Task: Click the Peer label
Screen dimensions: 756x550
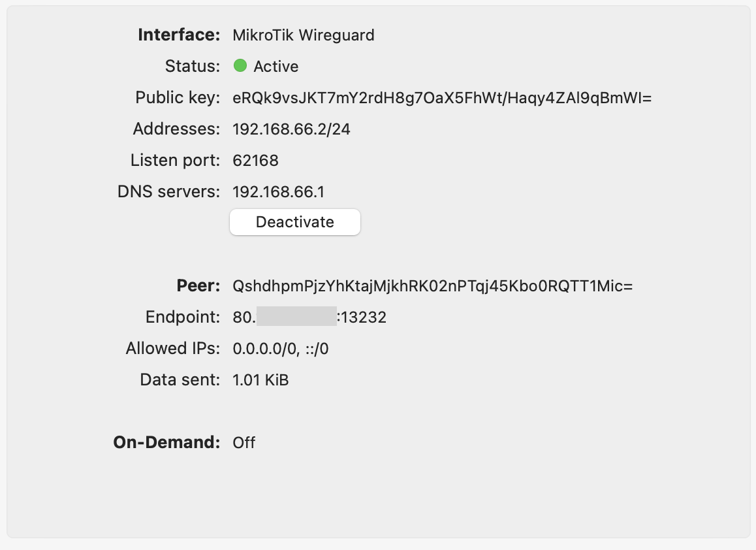Action: click(x=198, y=286)
